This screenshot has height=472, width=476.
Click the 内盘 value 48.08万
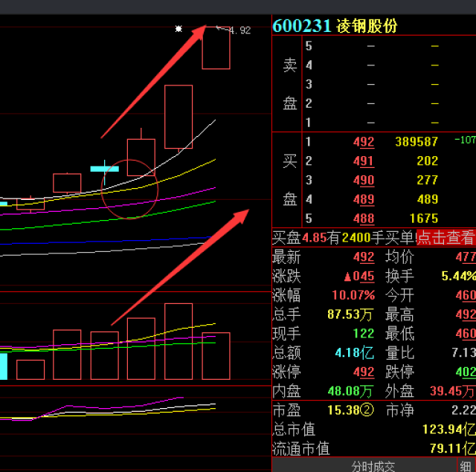point(350,391)
